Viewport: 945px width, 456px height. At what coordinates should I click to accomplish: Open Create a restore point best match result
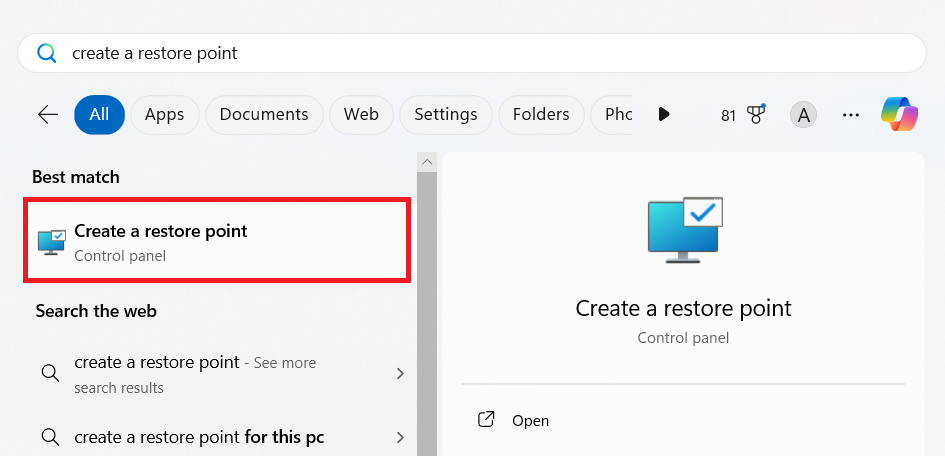click(x=217, y=240)
